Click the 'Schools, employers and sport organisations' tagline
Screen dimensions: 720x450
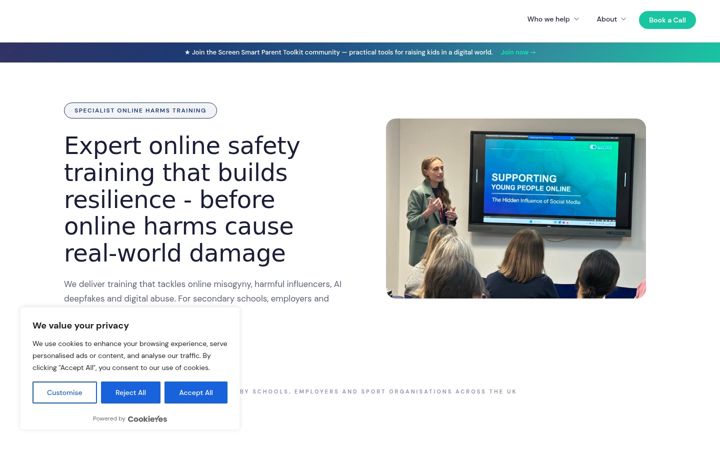378,392
